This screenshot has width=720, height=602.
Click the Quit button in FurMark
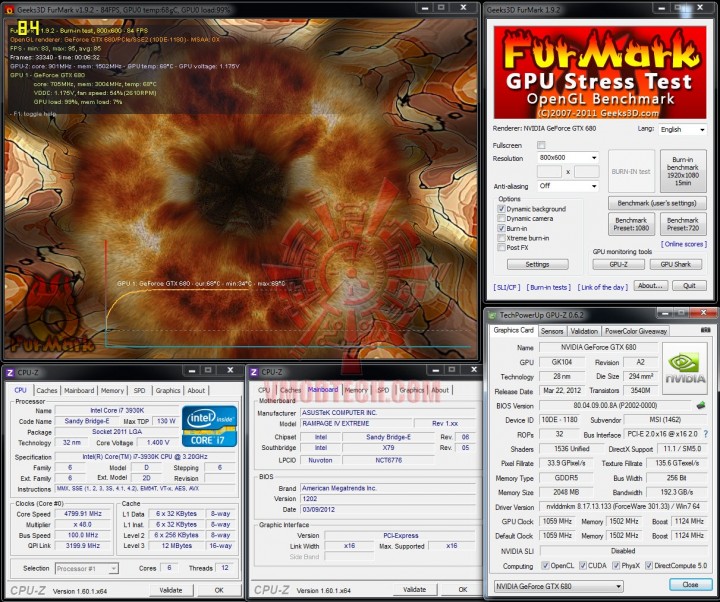point(689,286)
